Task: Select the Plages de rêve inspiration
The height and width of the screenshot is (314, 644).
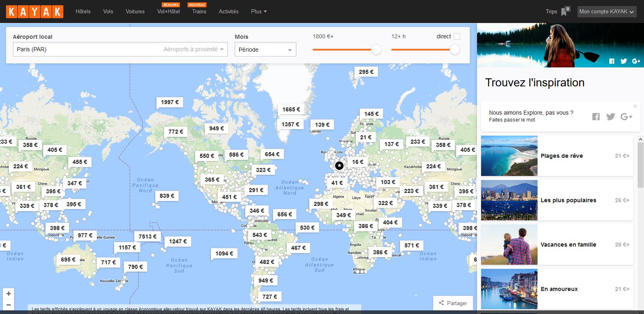Action: pyautogui.click(x=556, y=156)
